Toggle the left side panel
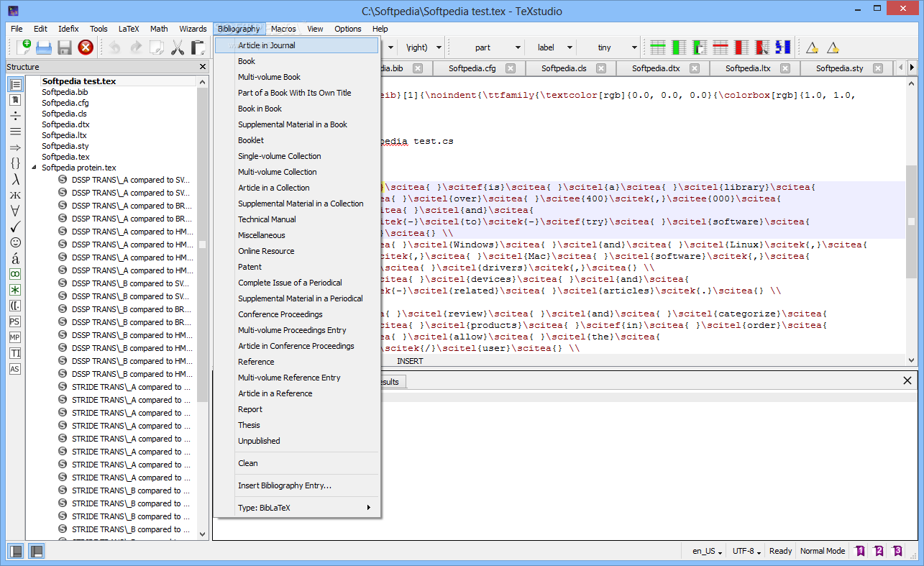Image resolution: width=924 pixels, height=566 pixels. coord(15,552)
